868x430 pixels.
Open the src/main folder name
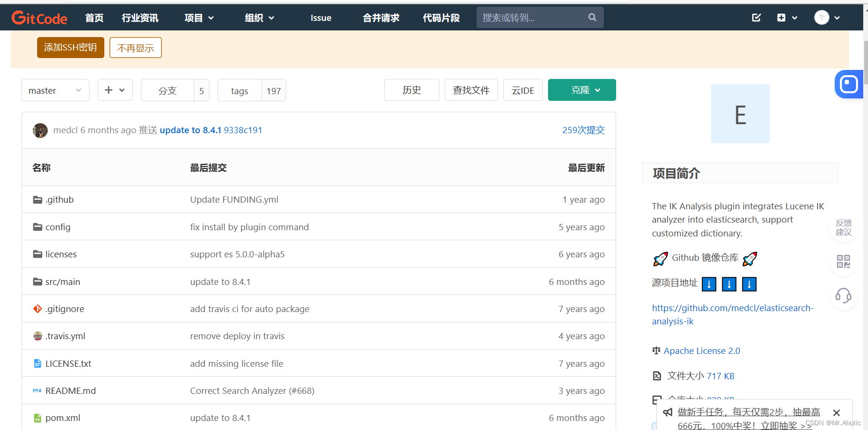[x=63, y=282]
